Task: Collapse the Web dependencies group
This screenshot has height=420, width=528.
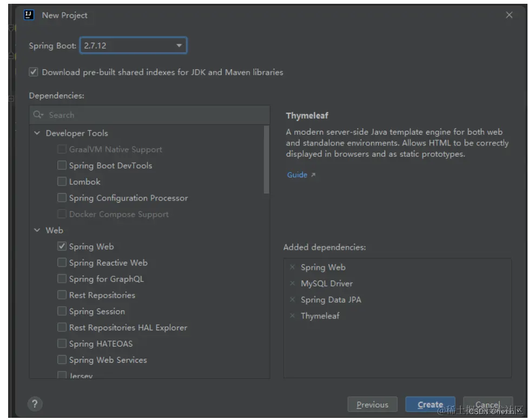Action: click(37, 230)
